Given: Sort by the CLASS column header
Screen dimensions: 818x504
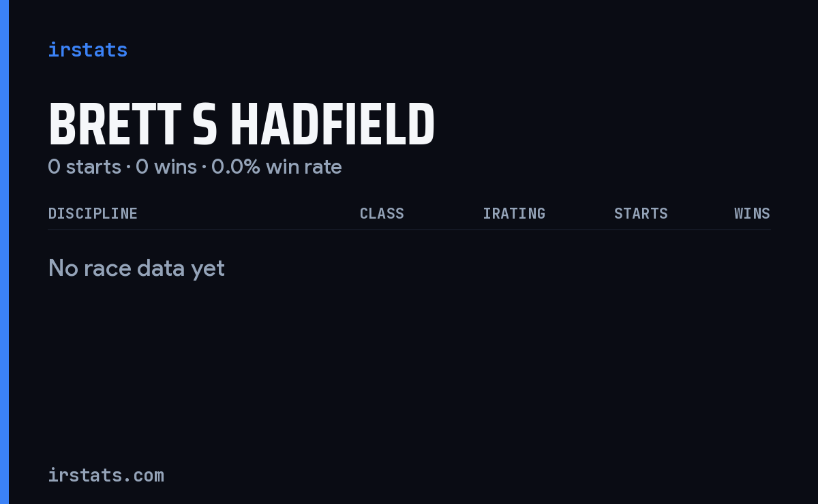Looking at the screenshot, I should pyautogui.click(x=382, y=214).
